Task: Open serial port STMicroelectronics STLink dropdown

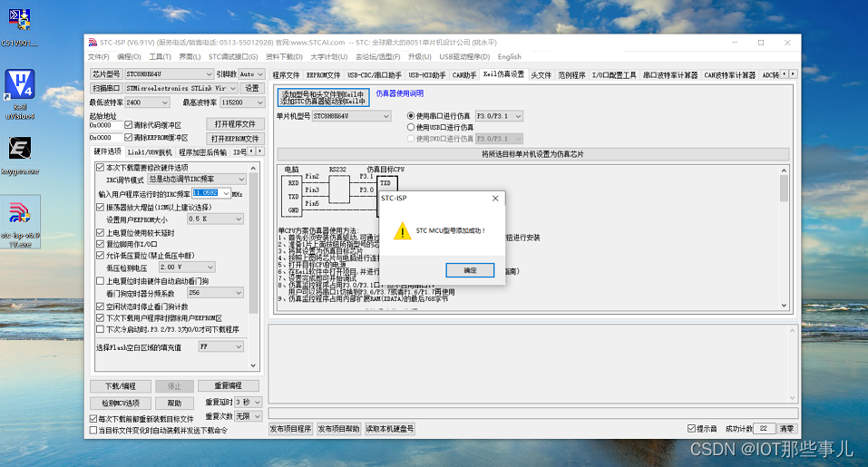Action: pos(181,88)
